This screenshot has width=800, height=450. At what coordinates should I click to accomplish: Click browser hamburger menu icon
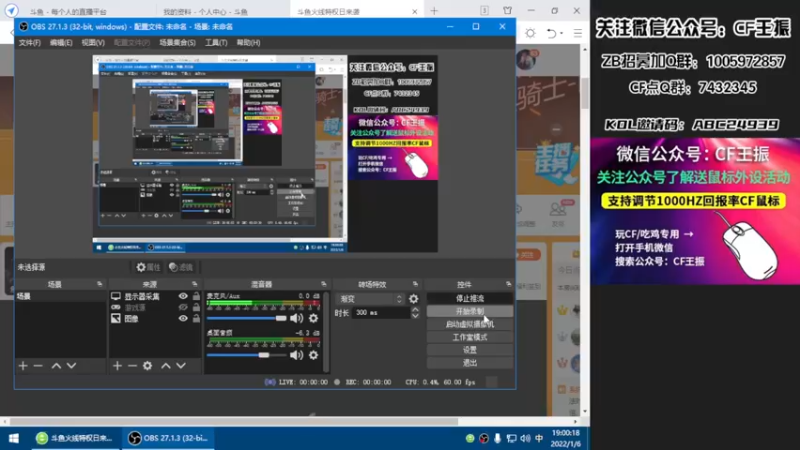point(578,33)
